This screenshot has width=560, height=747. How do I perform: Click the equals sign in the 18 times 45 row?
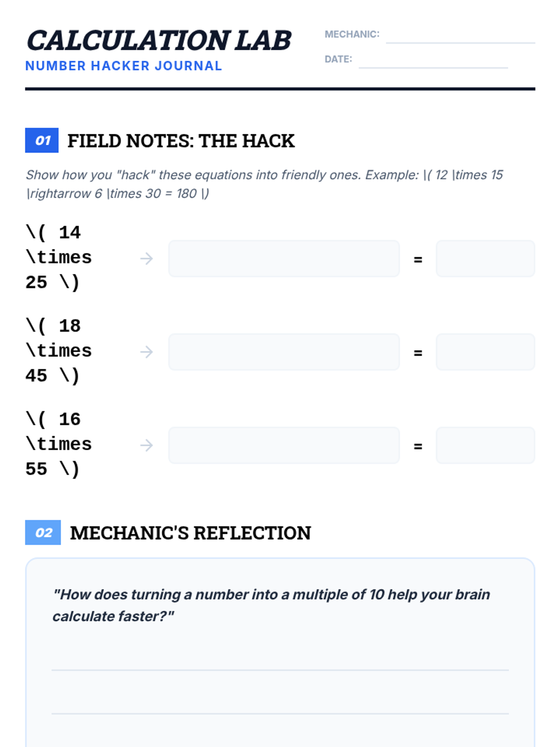click(x=418, y=353)
